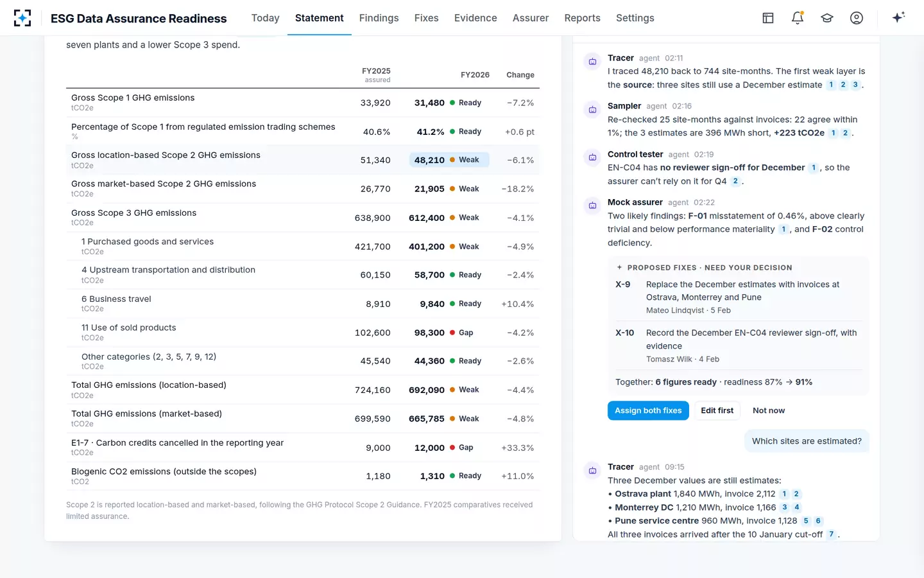This screenshot has height=578, width=924.
Task: Click the Gross Scope 3 GHG emissions row
Action: click(x=303, y=218)
